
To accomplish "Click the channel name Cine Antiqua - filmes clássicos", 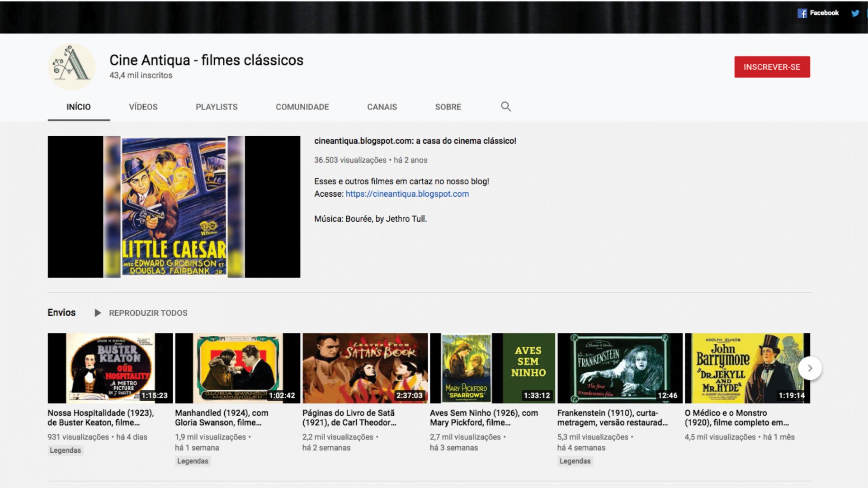I will pyautogui.click(x=206, y=60).
